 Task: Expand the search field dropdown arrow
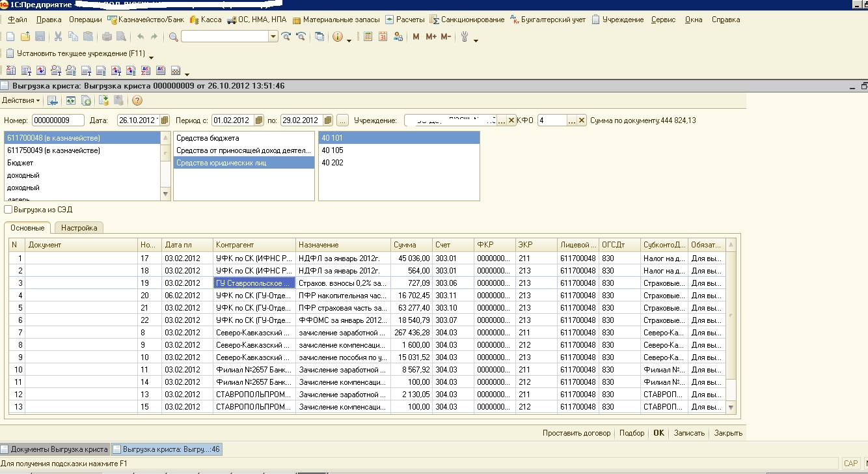273,36
